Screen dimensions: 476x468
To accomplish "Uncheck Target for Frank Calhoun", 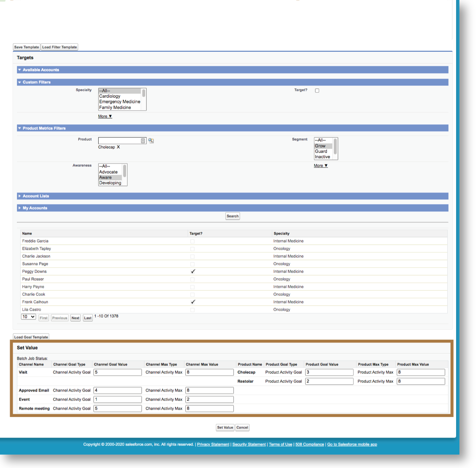I will pyautogui.click(x=193, y=302).
